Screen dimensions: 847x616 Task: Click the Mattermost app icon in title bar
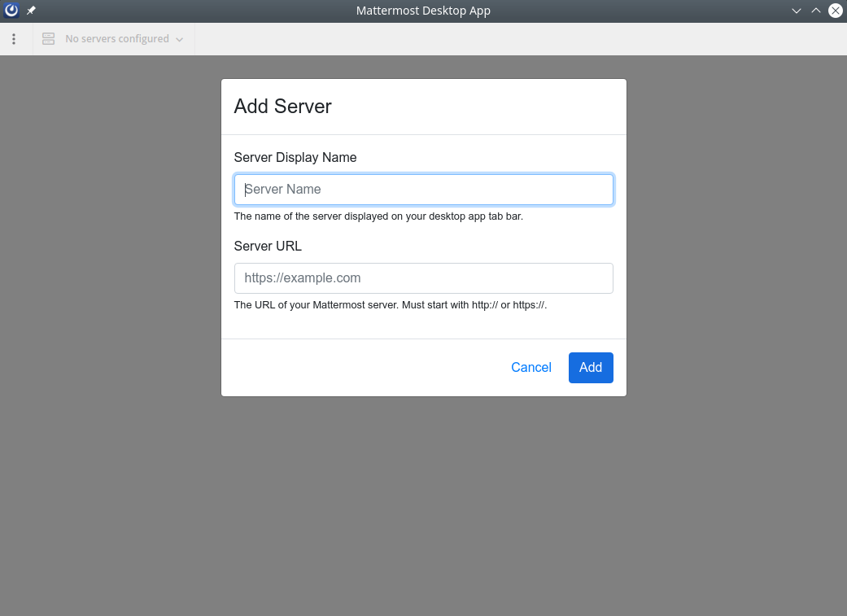coord(11,11)
